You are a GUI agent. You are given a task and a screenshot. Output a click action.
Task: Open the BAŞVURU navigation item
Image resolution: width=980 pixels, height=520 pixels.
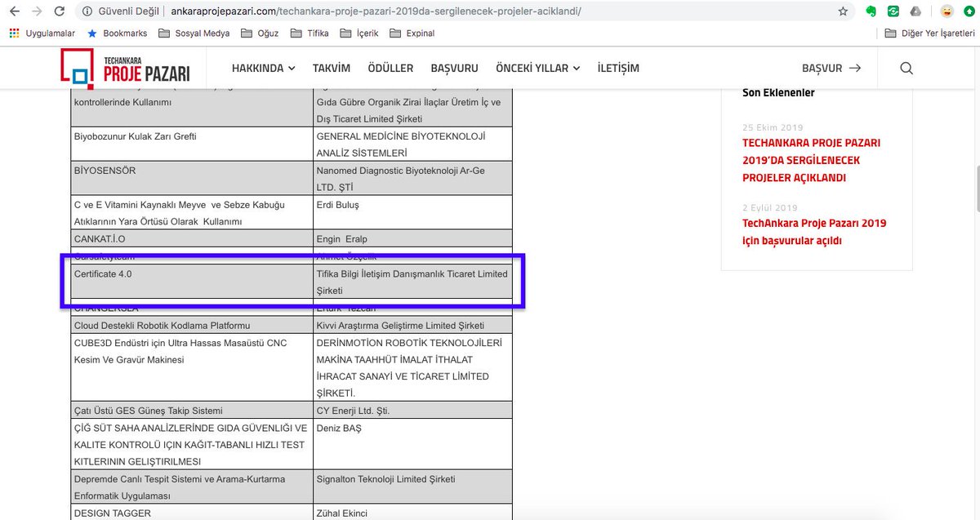click(454, 69)
